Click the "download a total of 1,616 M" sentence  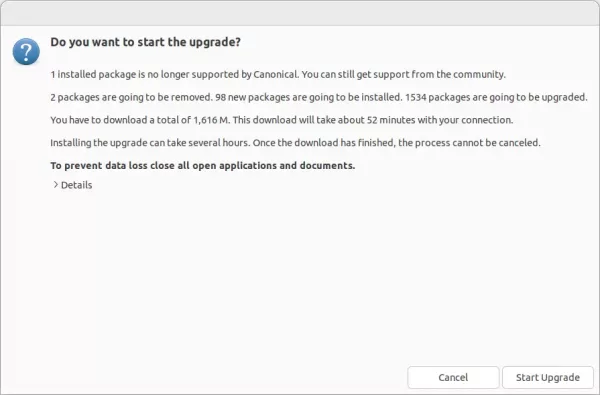(140, 120)
